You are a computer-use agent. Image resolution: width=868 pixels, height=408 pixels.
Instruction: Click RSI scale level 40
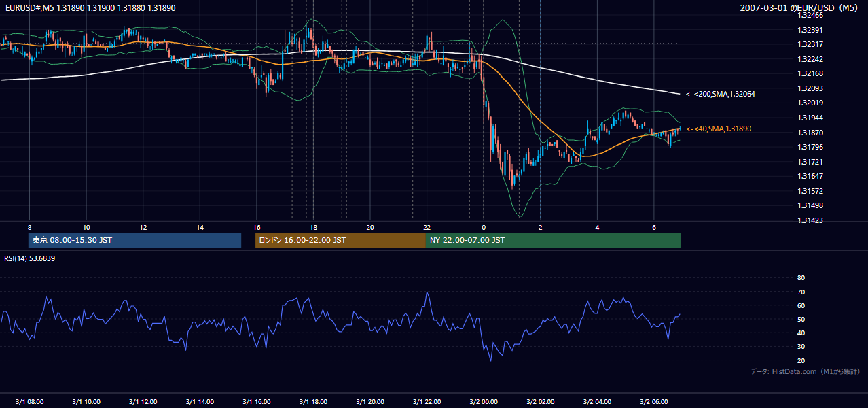coord(801,333)
